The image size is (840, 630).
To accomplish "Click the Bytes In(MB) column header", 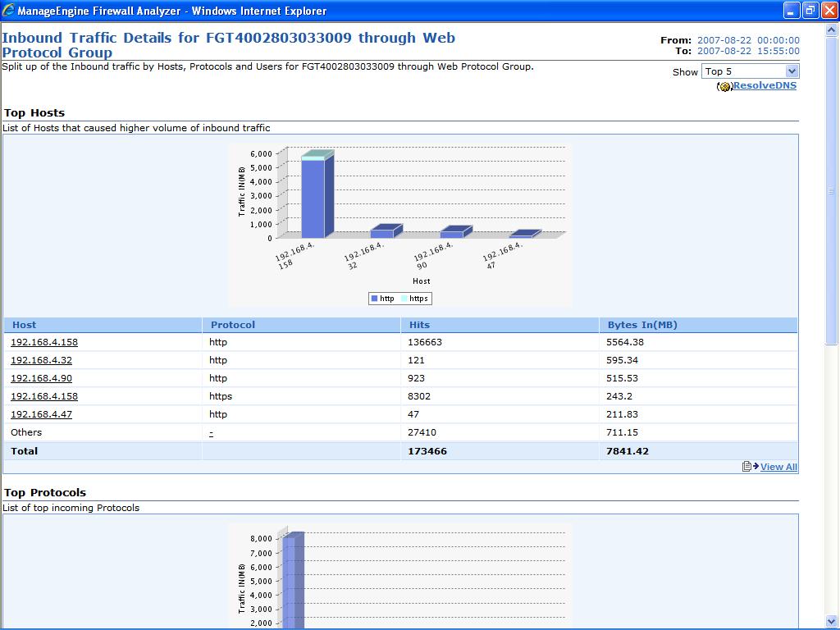I will (642, 325).
